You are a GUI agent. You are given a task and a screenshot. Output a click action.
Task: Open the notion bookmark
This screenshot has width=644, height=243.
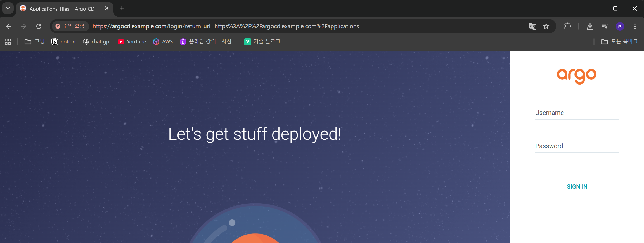(63, 42)
